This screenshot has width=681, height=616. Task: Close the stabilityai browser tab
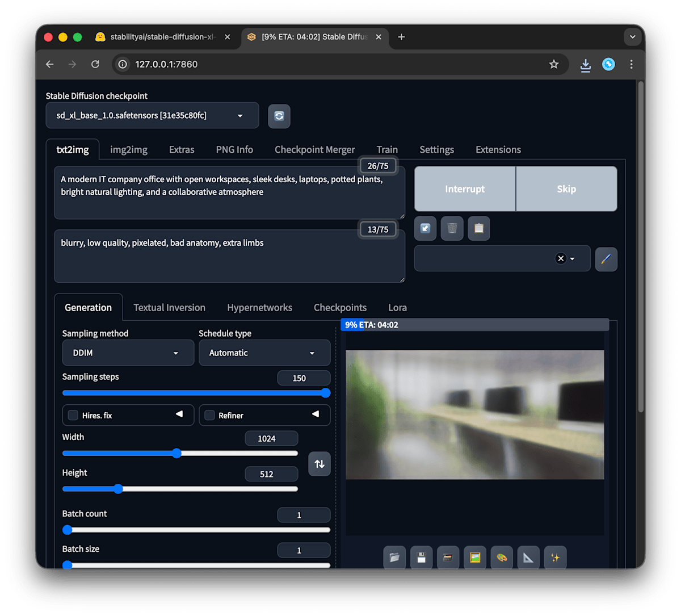point(227,37)
